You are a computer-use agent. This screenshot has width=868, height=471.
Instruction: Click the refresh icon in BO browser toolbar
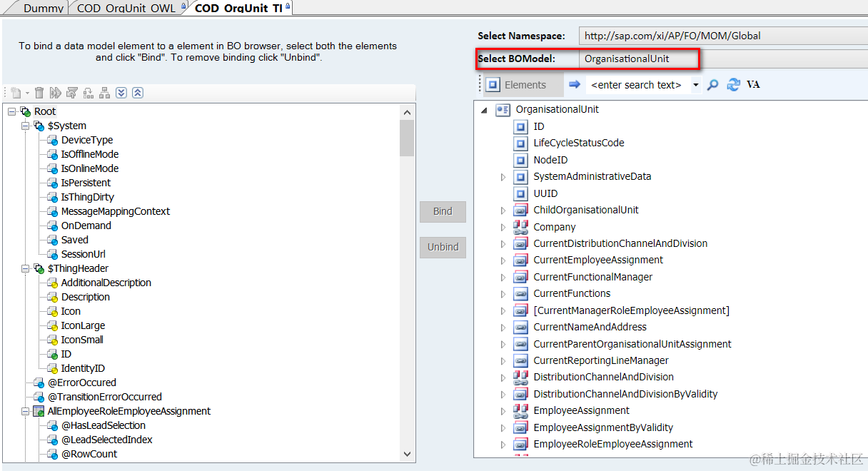point(733,85)
